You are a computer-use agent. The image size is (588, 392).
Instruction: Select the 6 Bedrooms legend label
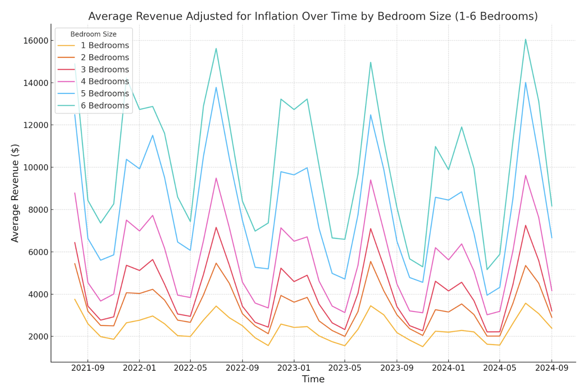click(x=105, y=106)
